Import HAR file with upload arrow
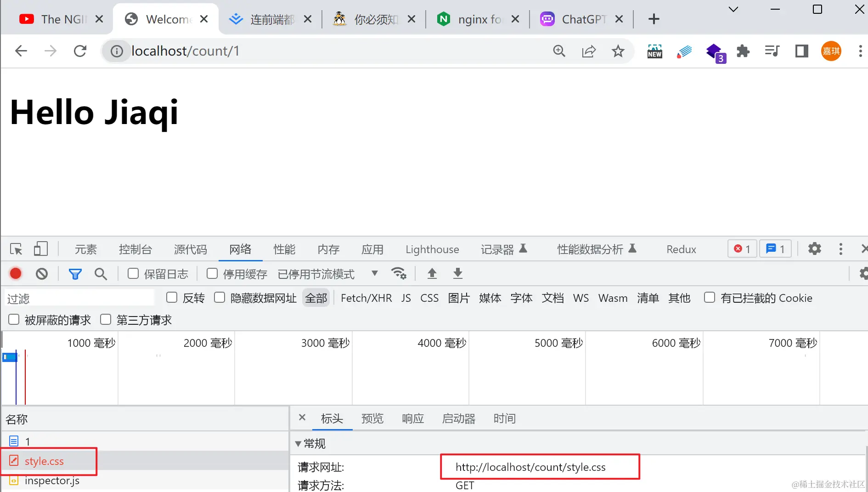The width and height of the screenshot is (868, 492). point(432,274)
